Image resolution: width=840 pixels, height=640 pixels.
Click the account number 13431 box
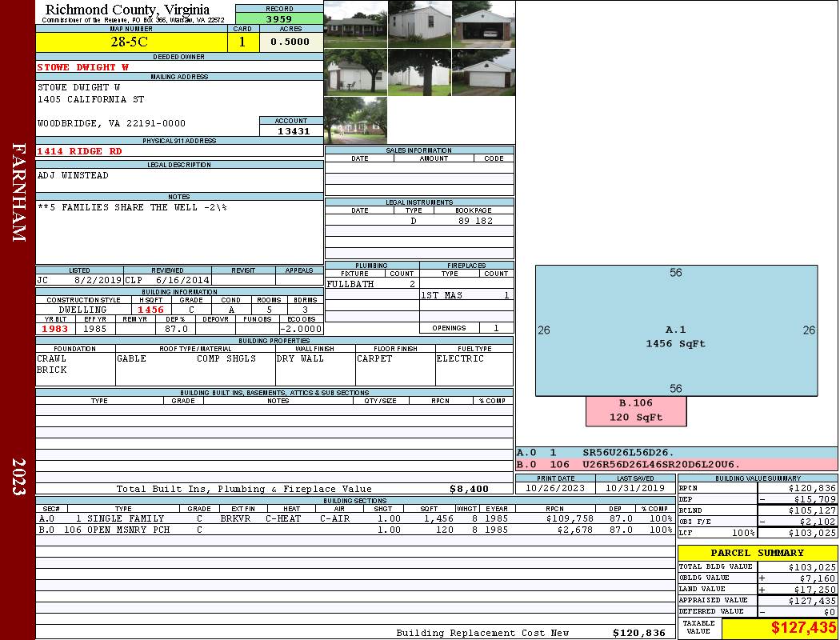coord(290,130)
